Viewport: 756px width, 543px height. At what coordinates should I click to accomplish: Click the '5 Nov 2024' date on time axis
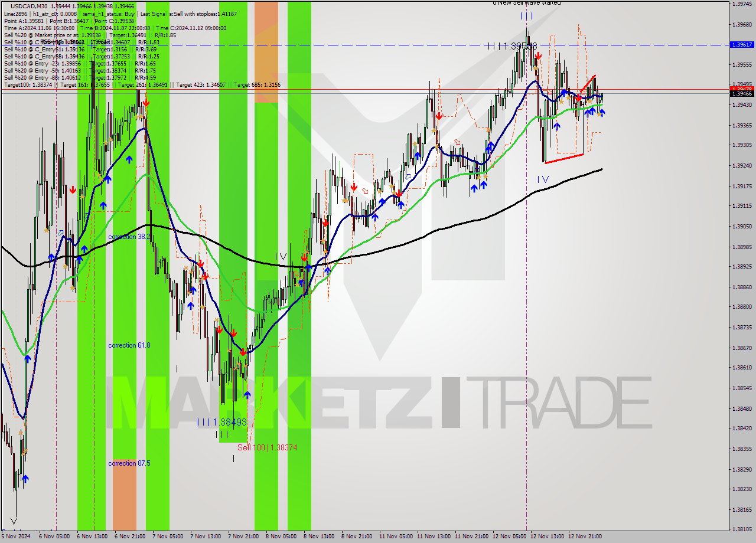point(16,537)
